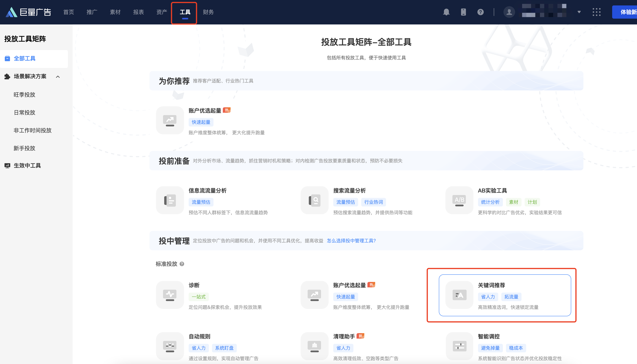Viewport: 637px width, 364px height.
Task: Click the 标准投放 help tooltip icon
Action: click(182, 264)
